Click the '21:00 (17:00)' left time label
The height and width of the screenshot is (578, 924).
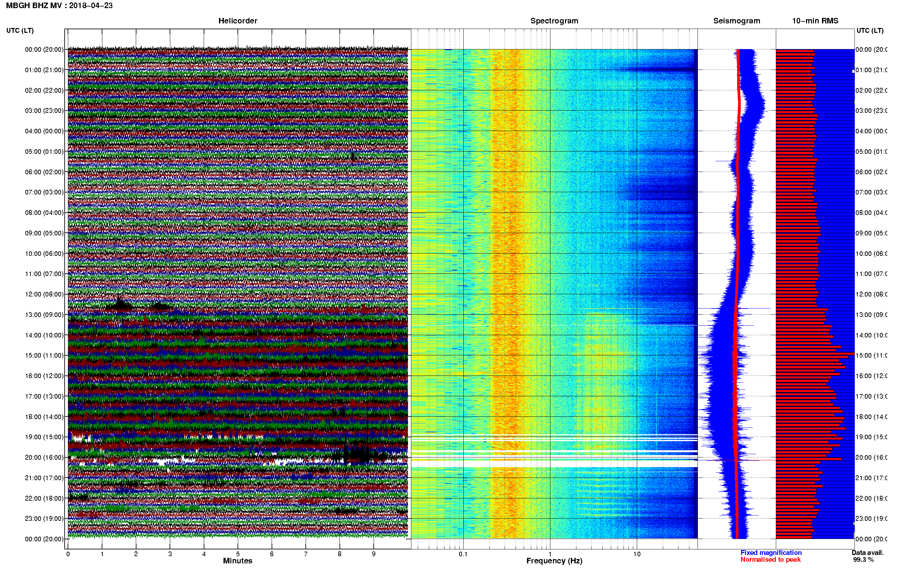point(44,478)
